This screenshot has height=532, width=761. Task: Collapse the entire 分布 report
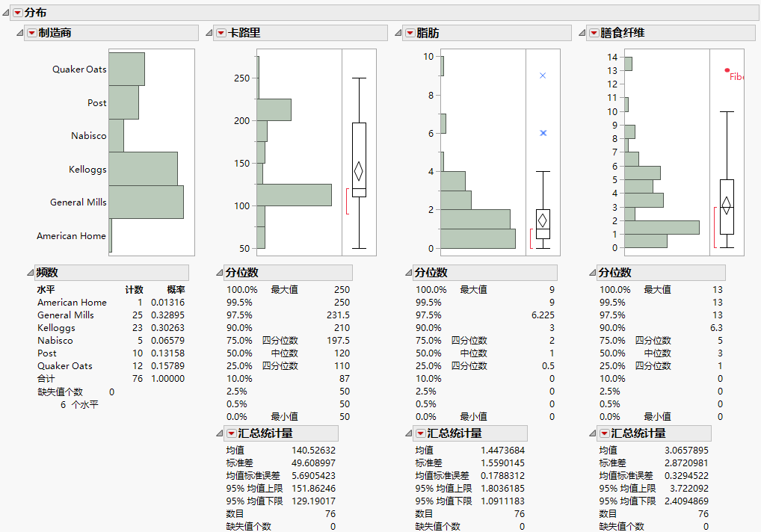click(x=6, y=12)
